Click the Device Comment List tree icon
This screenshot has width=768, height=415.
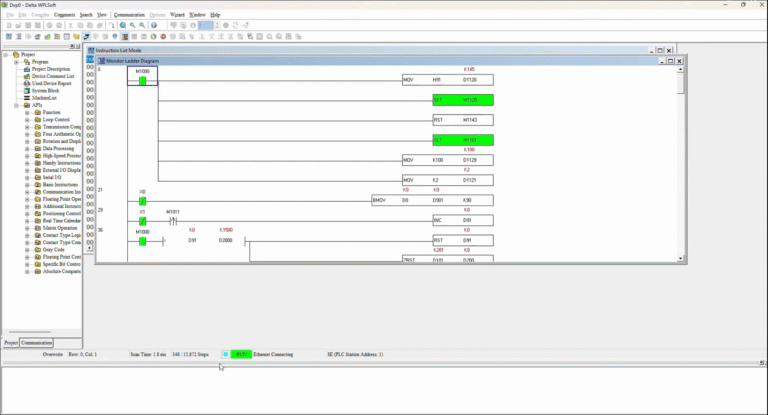tap(27, 76)
